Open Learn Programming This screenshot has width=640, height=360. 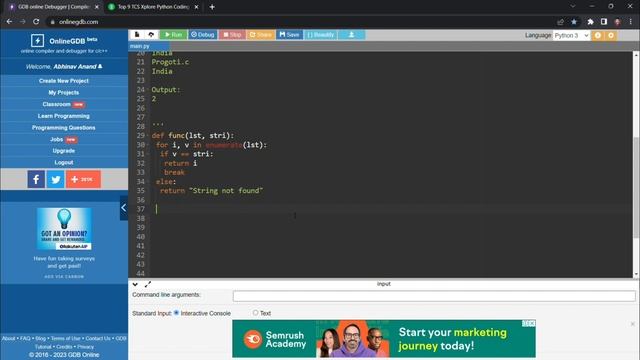pos(64,116)
